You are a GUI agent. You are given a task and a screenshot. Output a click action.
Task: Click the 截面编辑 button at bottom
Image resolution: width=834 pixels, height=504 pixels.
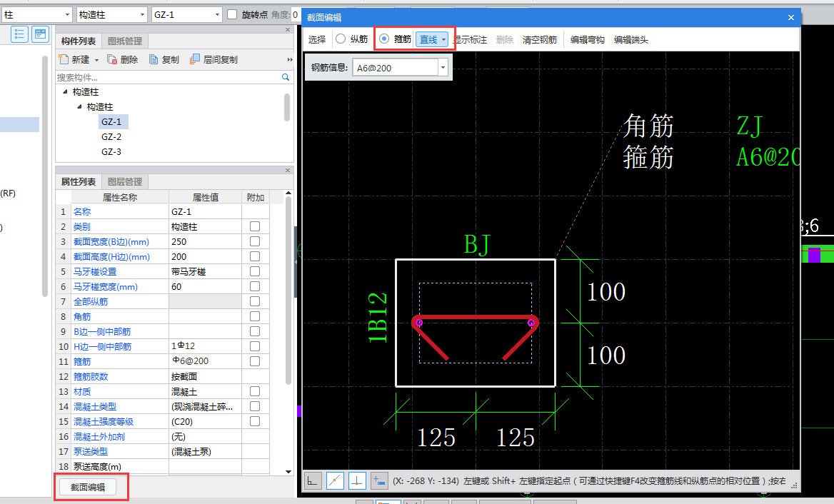(x=88, y=487)
